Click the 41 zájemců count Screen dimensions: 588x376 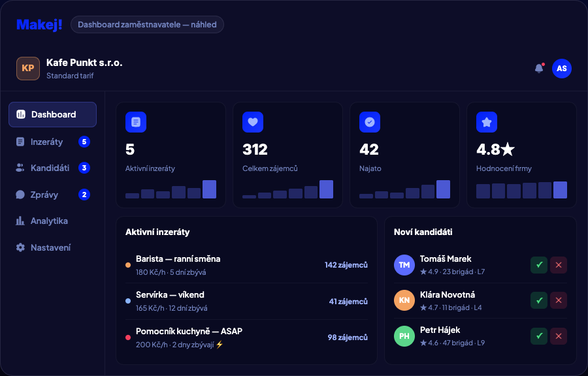348,302
